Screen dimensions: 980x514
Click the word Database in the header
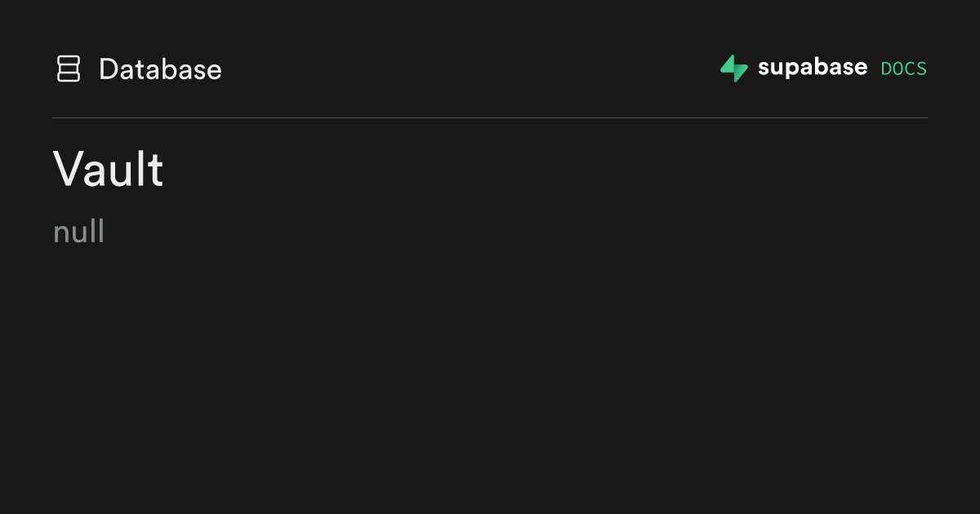[x=160, y=69]
